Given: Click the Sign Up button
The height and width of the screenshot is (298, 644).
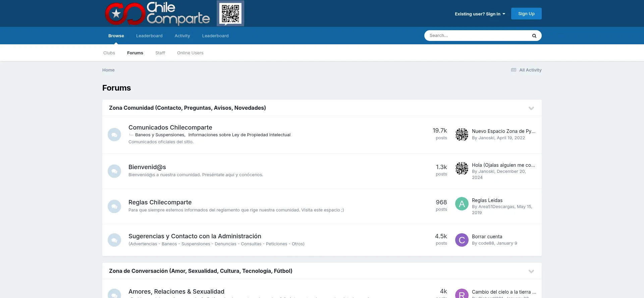Looking at the screenshot, I should (526, 14).
